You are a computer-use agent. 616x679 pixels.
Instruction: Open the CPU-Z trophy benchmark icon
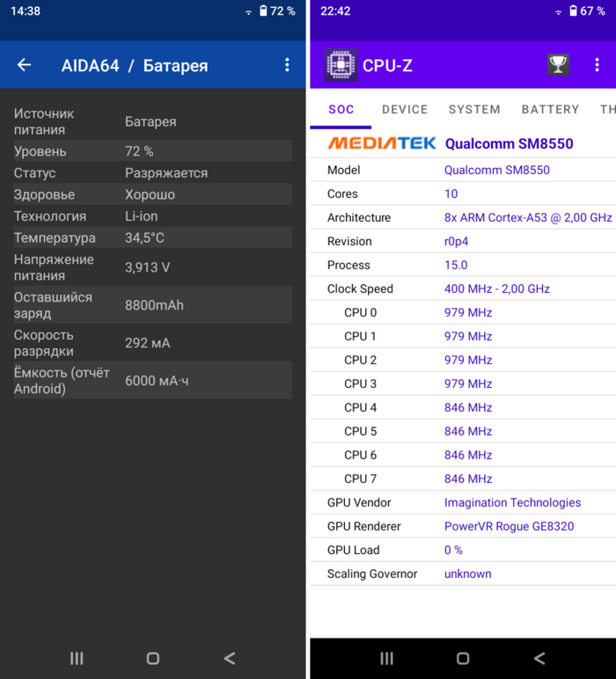pos(558,65)
